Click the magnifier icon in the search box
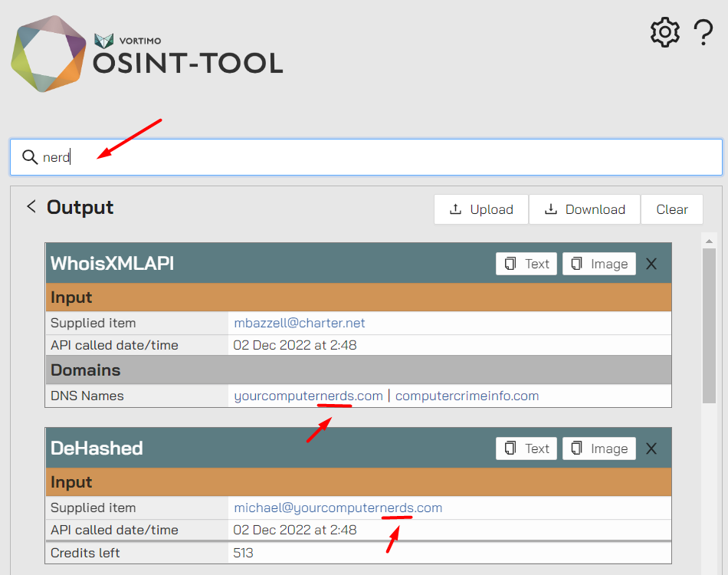 coord(30,157)
